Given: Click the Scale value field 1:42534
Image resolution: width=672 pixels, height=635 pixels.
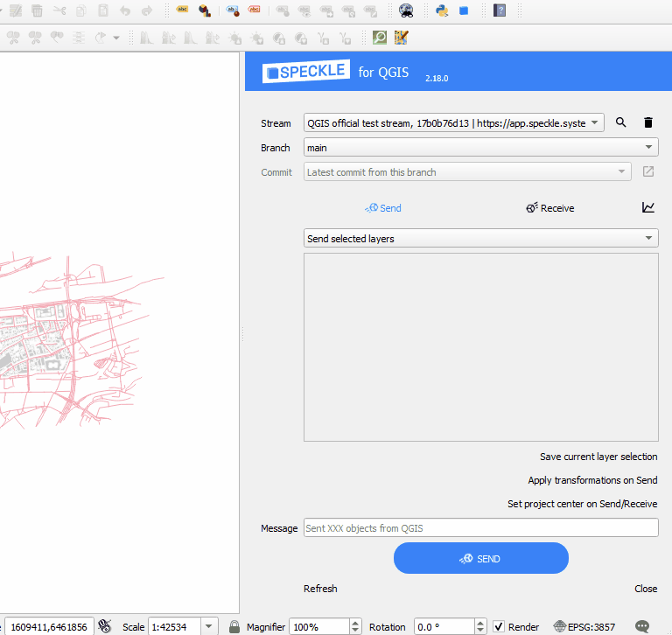Looking at the screenshot, I should coord(174,626).
